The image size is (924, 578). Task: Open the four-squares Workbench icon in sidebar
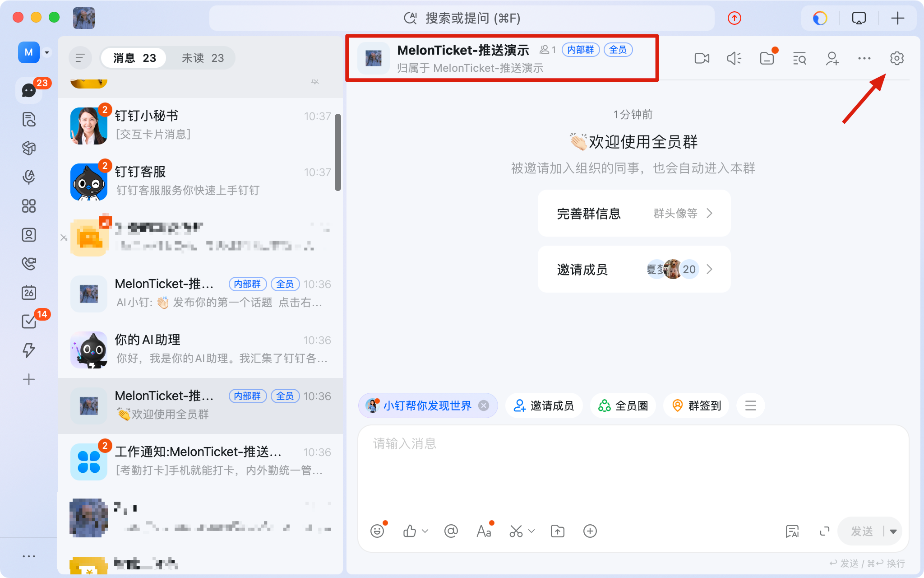pos(29,206)
